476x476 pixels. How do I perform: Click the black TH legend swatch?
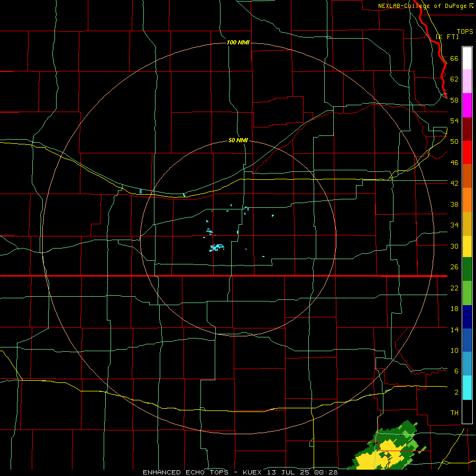click(467, 411)
